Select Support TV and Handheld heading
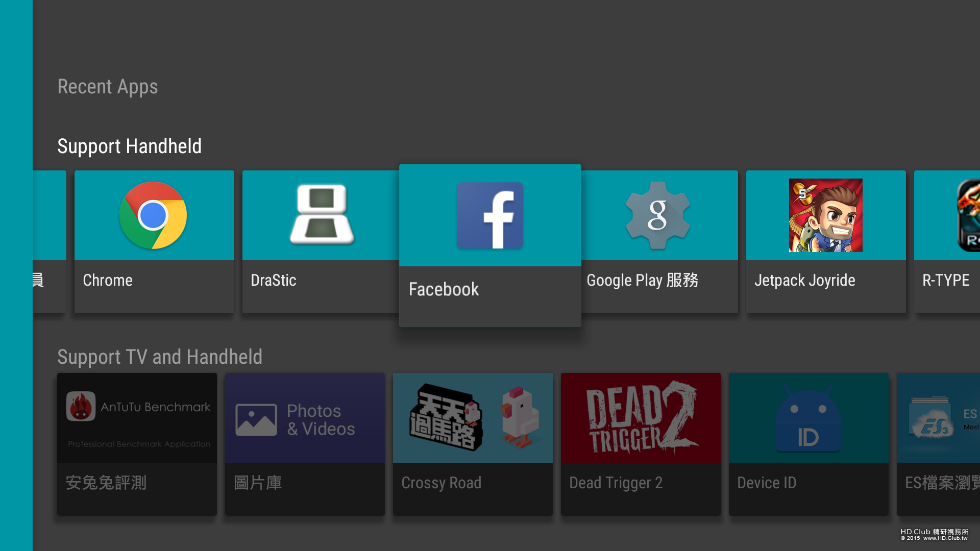The image size is (980, 551). coord(160,357)
